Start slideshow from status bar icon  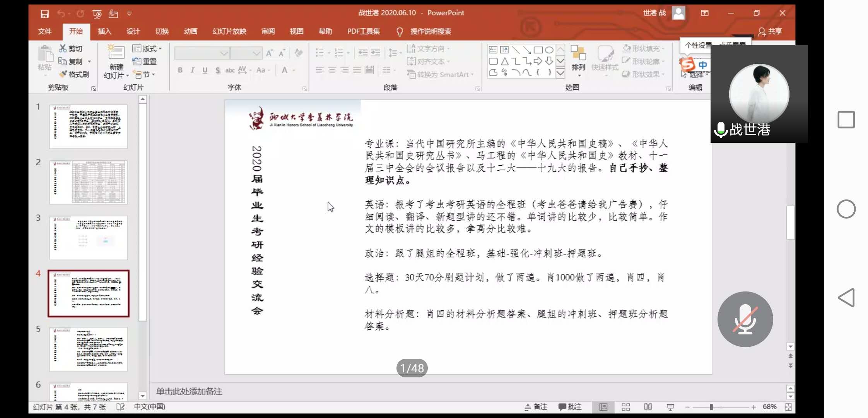pyautogui.click(x=670, y=407)
